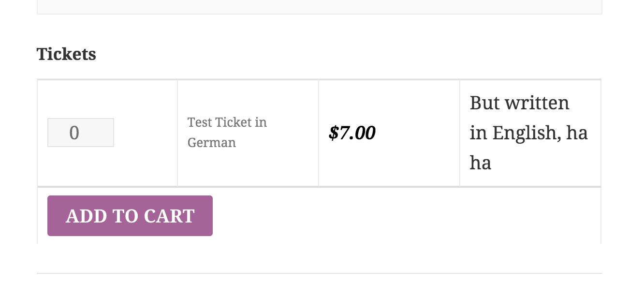The width and height of the screenshot is (644, 298).
Task: Click the 0 value in quantity box
Action: pyautogui.click(x=74, y=133)
